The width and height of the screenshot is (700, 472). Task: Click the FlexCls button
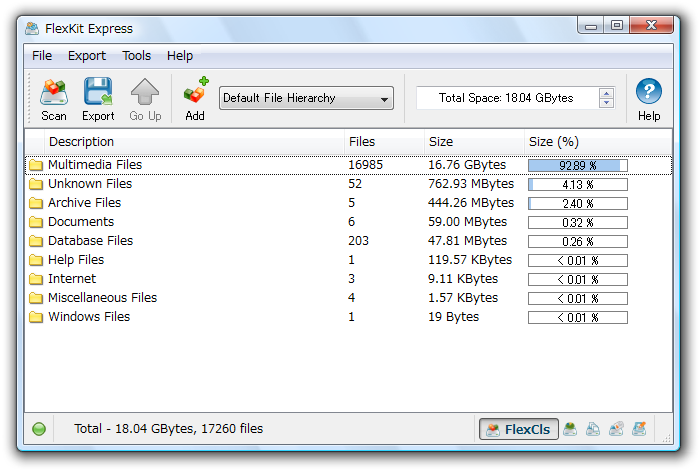519,429
